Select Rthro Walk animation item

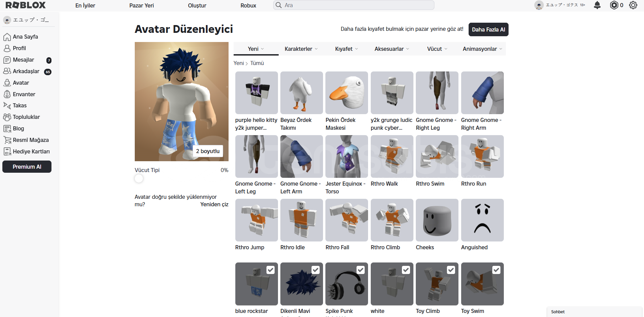click(392, 156)
